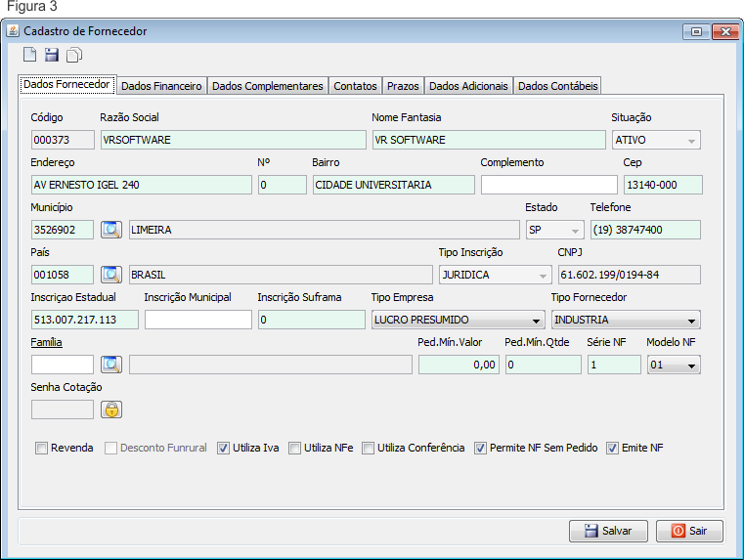The height and width of the screenshot is (560, 744).
Task: Open the Situação dropdown showing ATIVO
Action: click(656, 140)
